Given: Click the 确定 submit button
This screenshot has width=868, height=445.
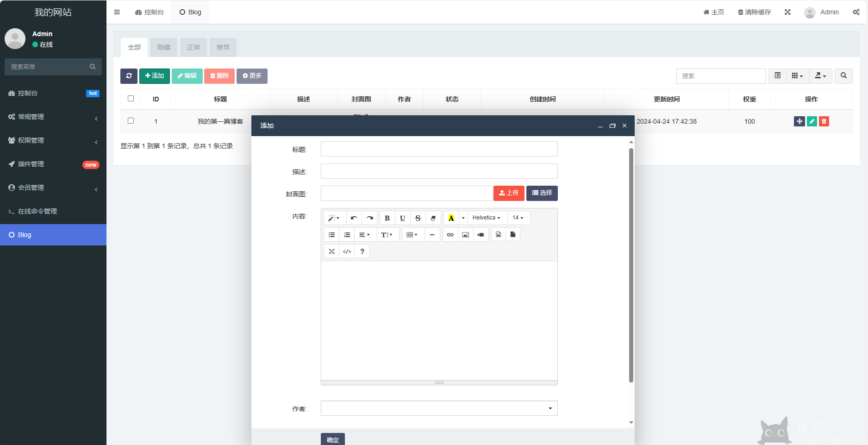Looking at the screenshot, I should pyautogui.click(x=332, y=439).
